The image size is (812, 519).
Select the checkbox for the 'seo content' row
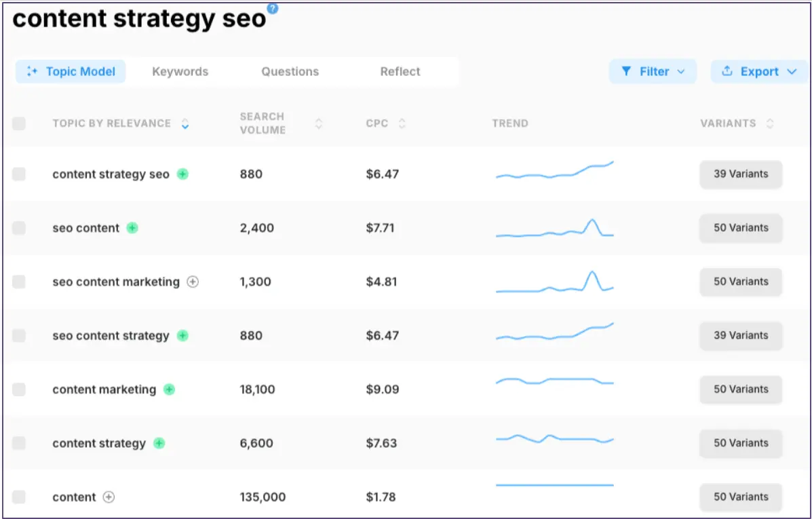pos(19,228)
